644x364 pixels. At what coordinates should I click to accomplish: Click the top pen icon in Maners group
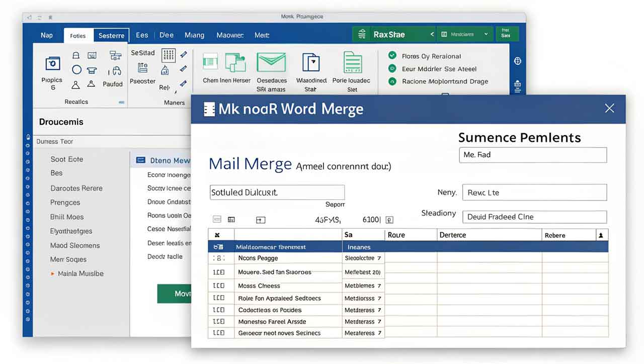point(183,54)
